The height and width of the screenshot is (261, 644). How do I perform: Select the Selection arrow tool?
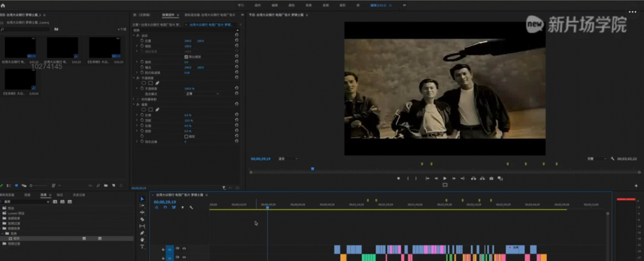[x=142, y=199]
